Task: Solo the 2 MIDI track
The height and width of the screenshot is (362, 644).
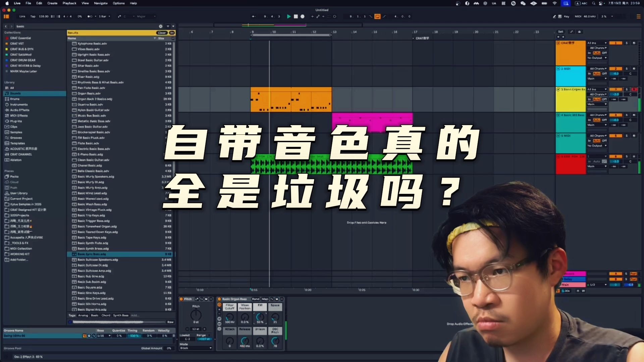Action: (x=627, y=69)
